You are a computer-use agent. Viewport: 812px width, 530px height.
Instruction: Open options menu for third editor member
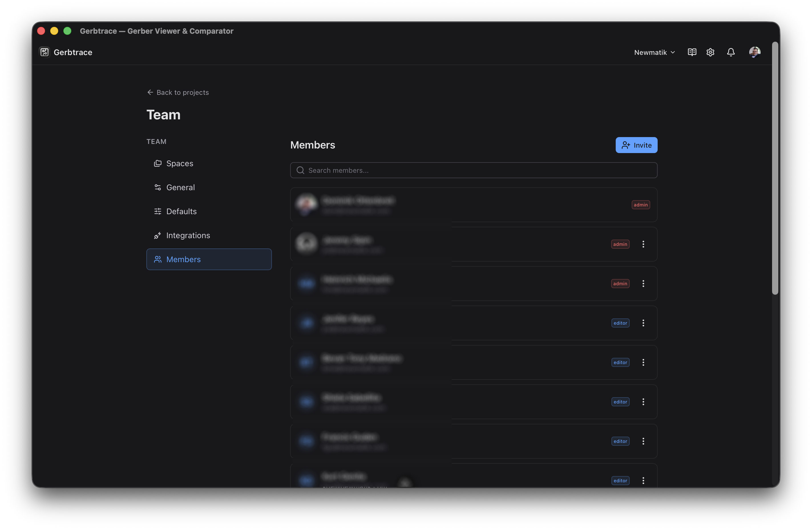[643, 401]
